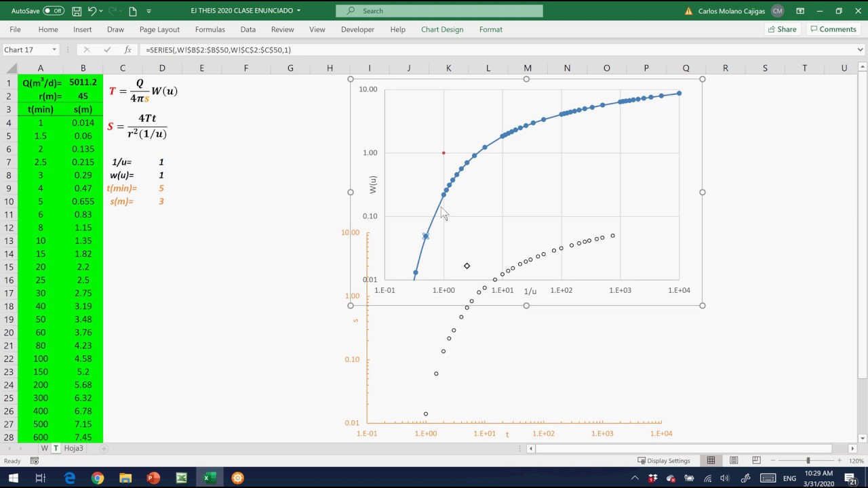The width and height of the screenshot is (868, 488).
Task: Click the Insert Function fx icon
Action: tap(127, 49)
